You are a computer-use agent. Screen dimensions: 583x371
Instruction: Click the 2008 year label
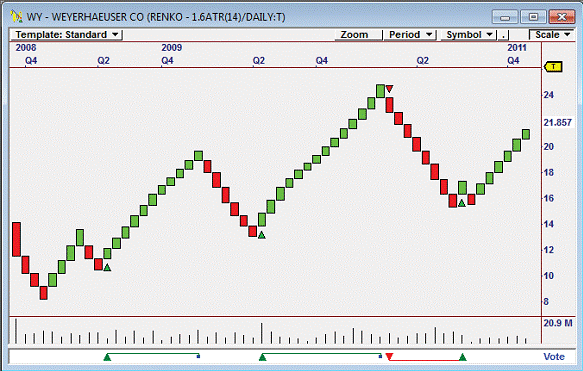pyautogui.click(x=26, y=48)
